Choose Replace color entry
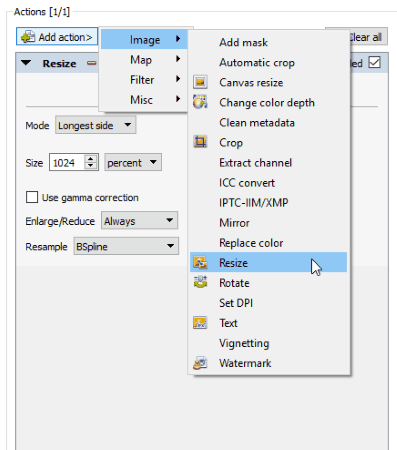 coord(268,243)
